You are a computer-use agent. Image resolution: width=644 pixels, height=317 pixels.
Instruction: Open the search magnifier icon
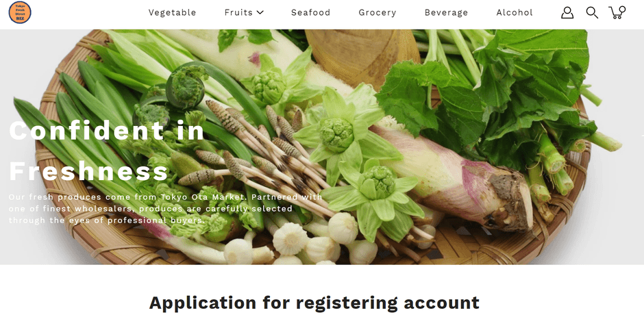592,13
